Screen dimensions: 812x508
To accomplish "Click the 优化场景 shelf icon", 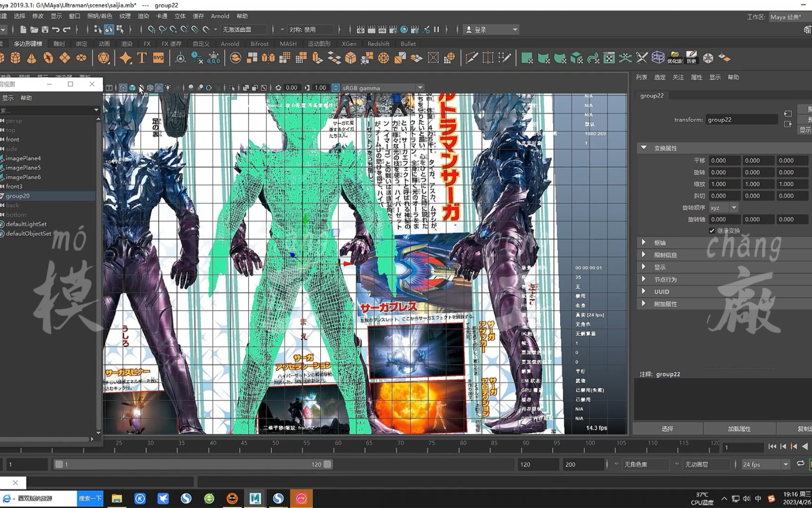I will tap(675, 58).
